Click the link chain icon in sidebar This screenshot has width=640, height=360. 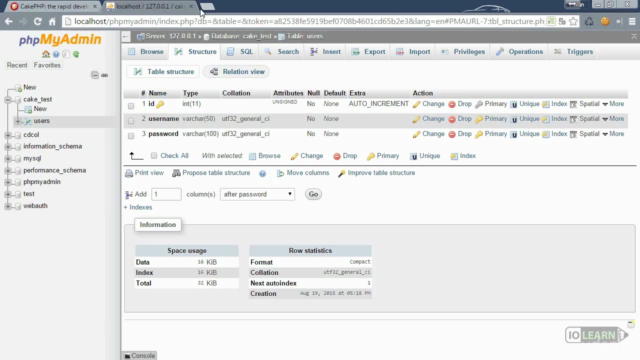click(x=104, y=75)
